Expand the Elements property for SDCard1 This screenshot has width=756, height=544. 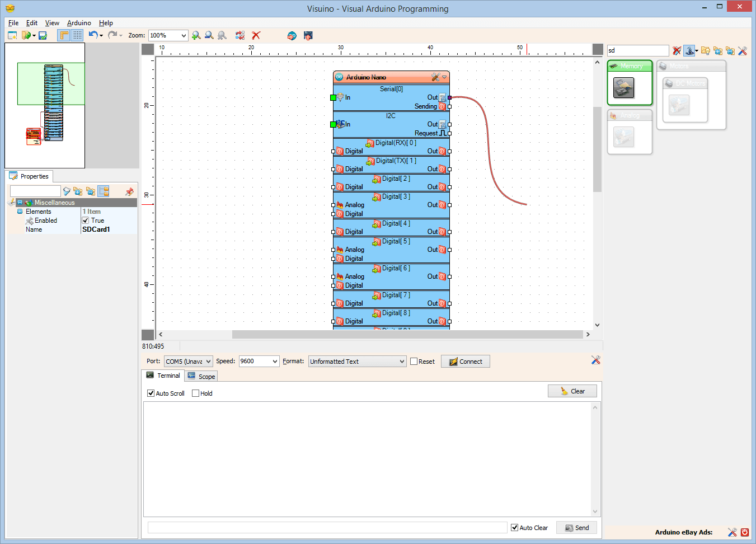coord(20,211)
